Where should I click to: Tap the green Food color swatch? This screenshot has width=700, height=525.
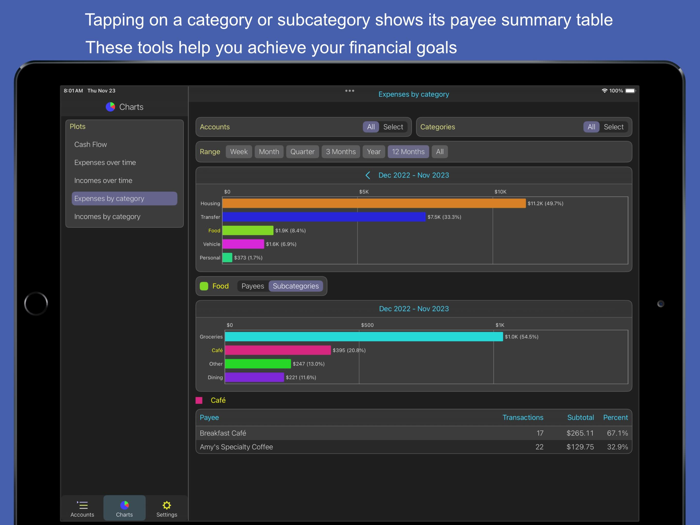pyautogui.click(x=204, y=286)
